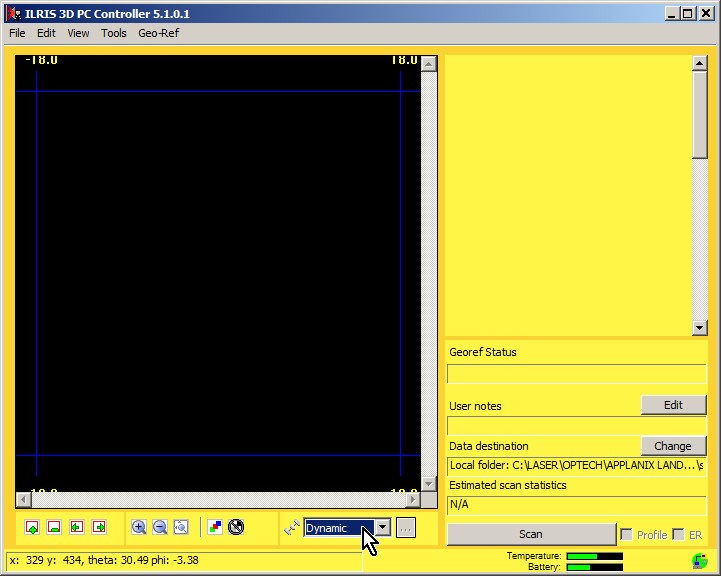Image resolution: width=721 pixels, height=576 pixels.
Task: Click the log panel scrollbar down arrow
Action: coord(699,328)
